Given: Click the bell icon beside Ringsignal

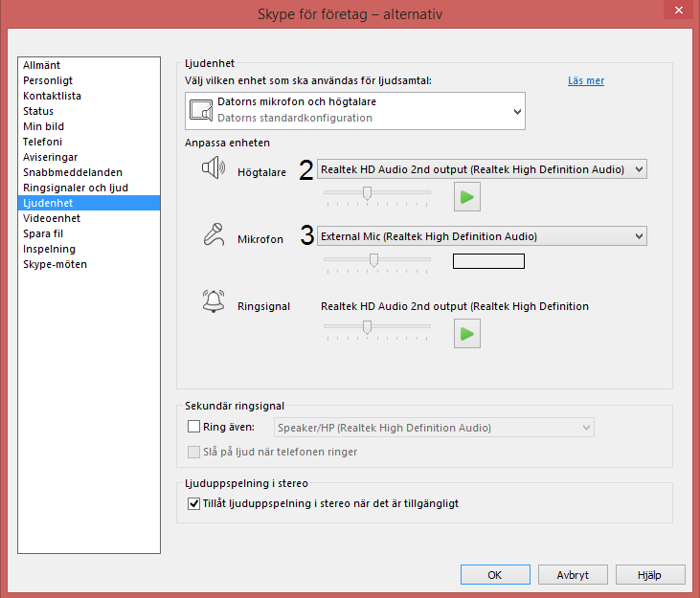Looking at the screenshot, I should click(x=214, y=301).
